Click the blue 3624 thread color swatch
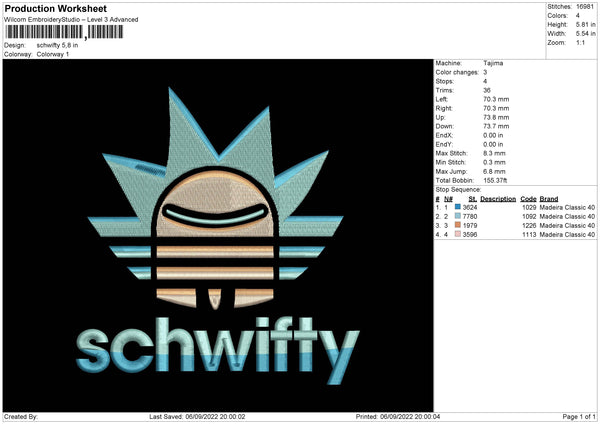 [458, 207]
